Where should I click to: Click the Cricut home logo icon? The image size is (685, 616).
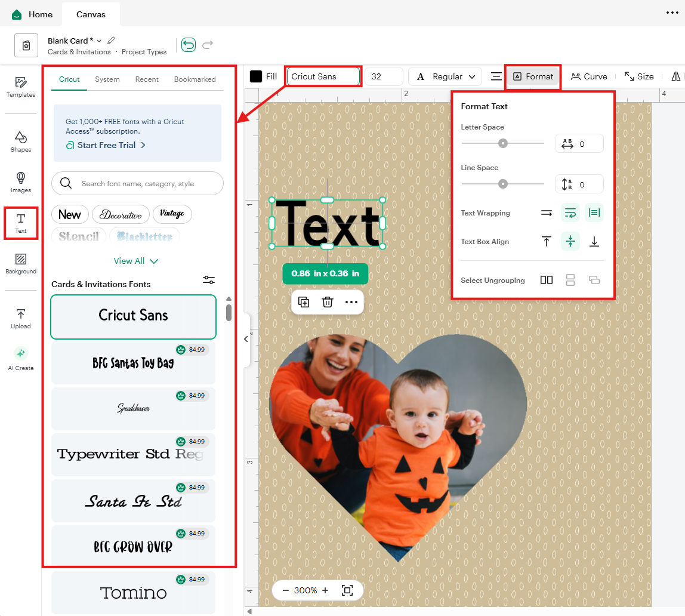coord(17,14)
